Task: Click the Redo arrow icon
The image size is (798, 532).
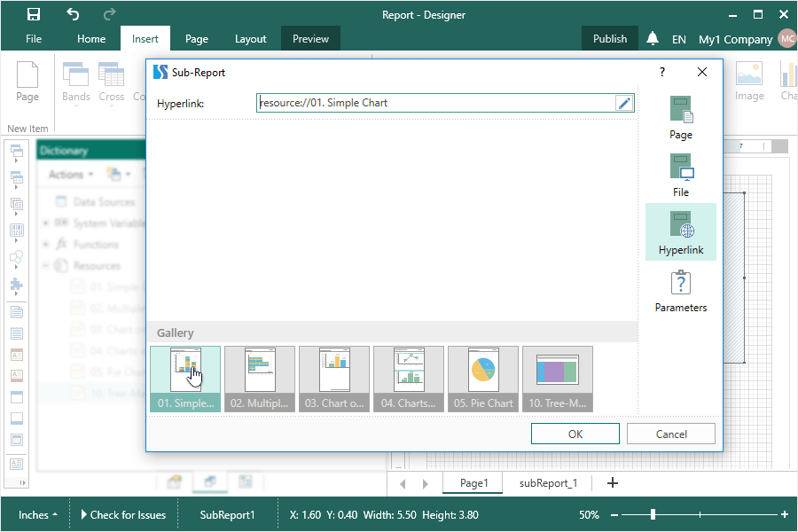Action: point(109,14)
